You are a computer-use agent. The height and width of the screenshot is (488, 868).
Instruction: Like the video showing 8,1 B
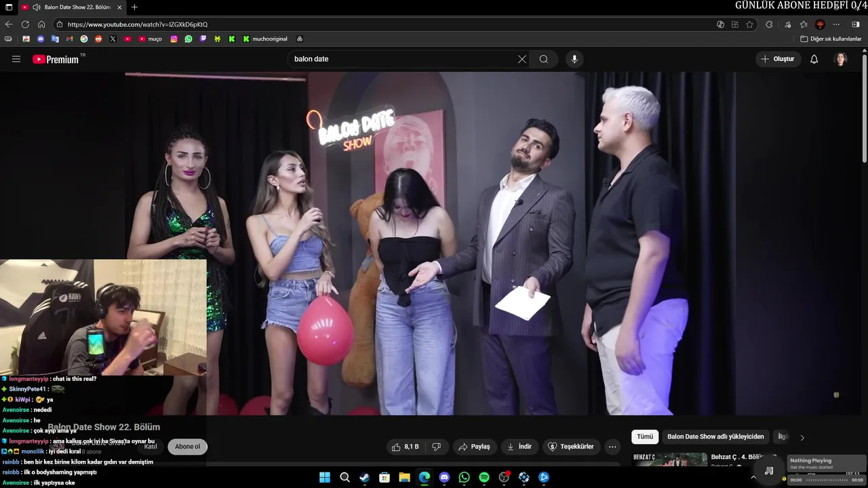(406, 447)
